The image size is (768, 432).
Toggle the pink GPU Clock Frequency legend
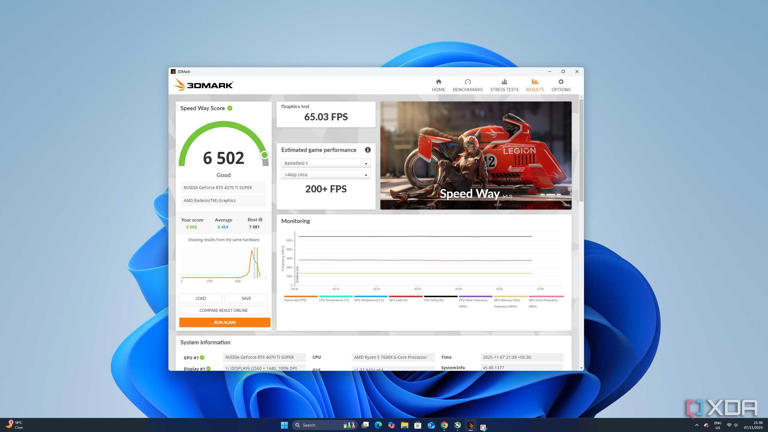click(546, 301)
